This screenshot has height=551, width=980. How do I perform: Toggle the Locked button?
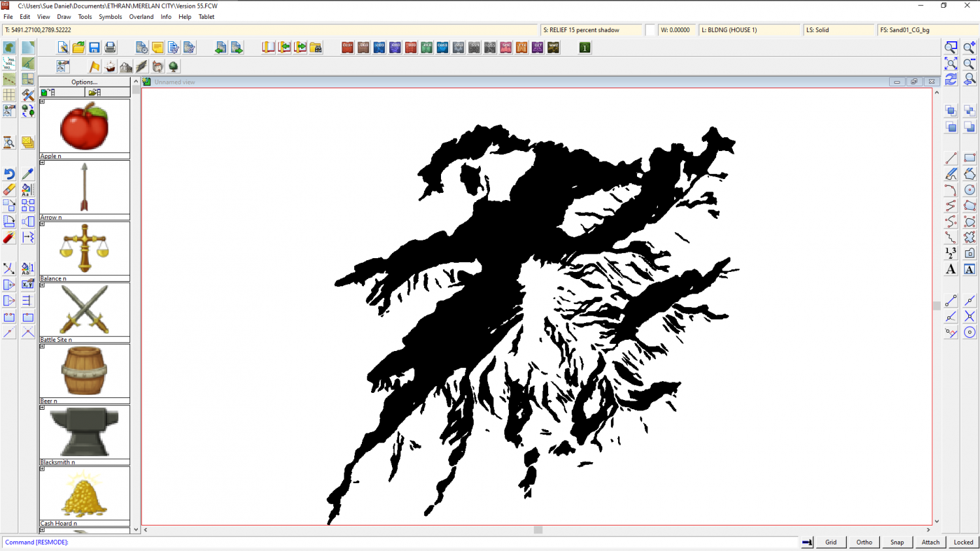point(963,542)
